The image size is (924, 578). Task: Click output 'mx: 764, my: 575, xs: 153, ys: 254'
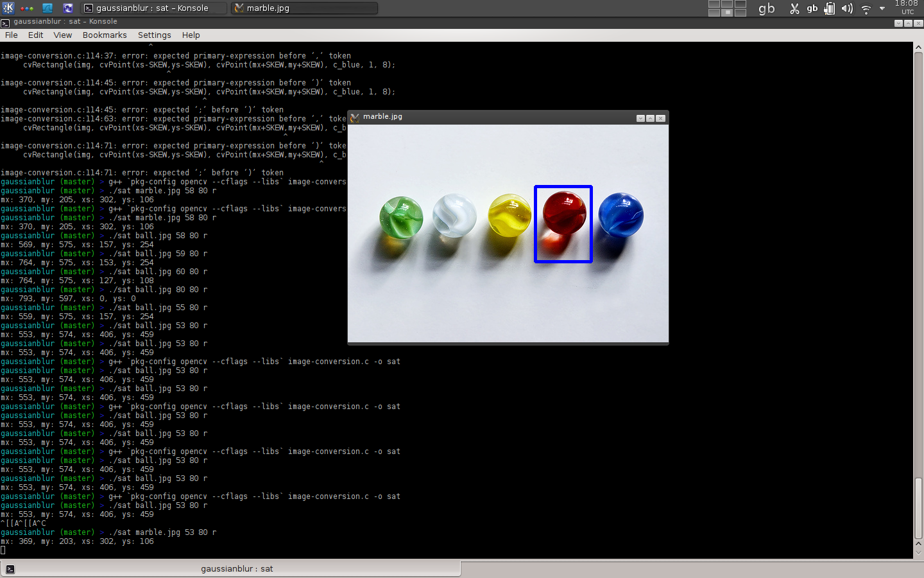click(x=77, y=263)
